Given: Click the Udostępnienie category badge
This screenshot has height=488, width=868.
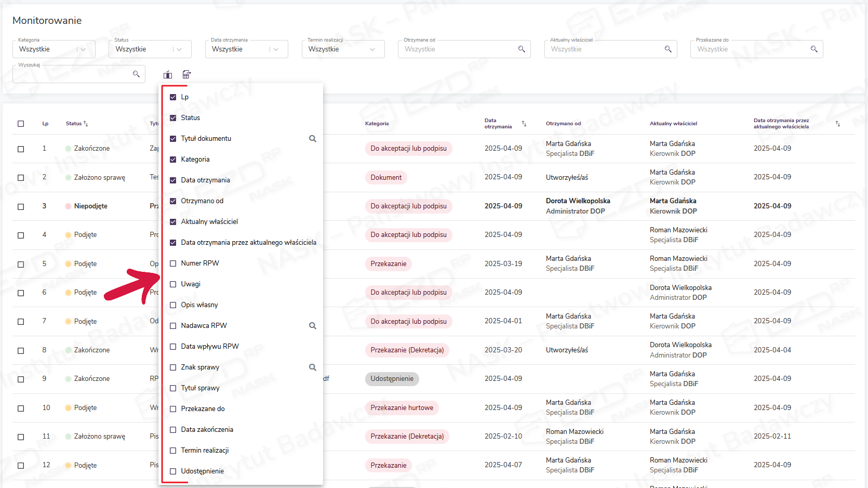Looking at the screenshot, I should click(x=392, y=379).
